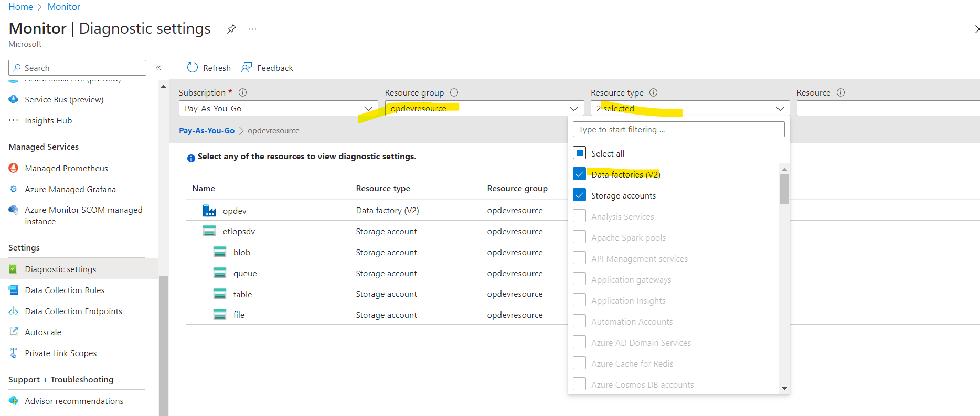Click the pin icon beside the page title
Image resolution: width=980 pixels, height=416 pixels.
coord(231,29)
